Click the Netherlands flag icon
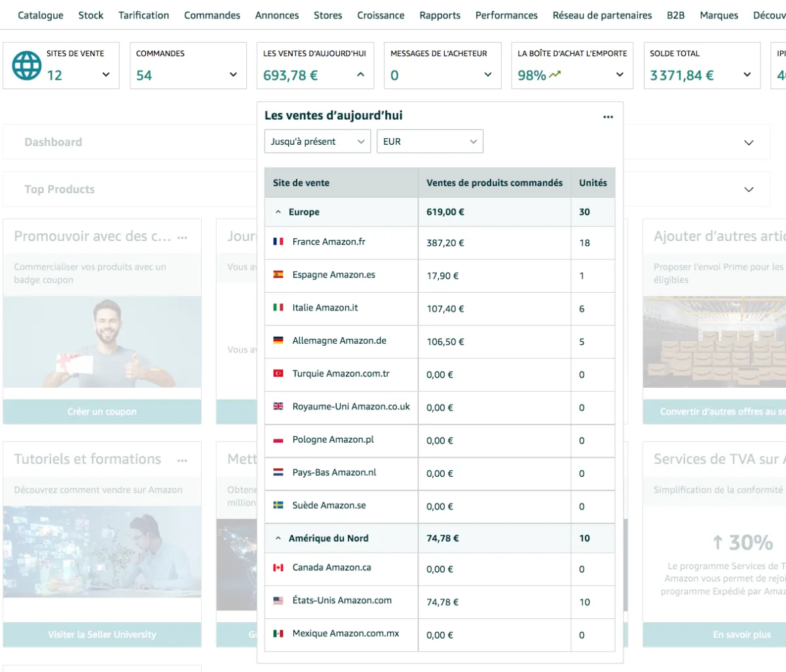Screen dimensions: 786x672 [278, 472]
